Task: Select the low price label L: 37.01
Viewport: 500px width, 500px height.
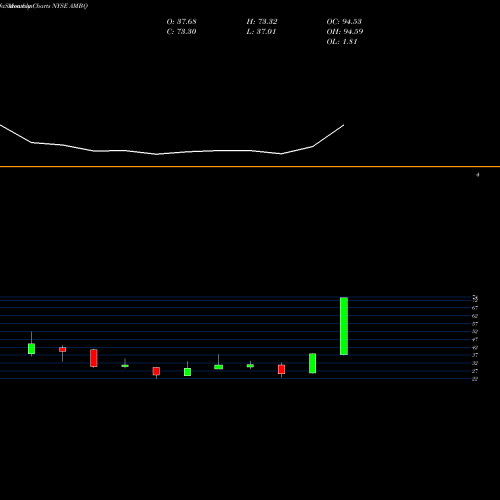Action: (262, 31)
